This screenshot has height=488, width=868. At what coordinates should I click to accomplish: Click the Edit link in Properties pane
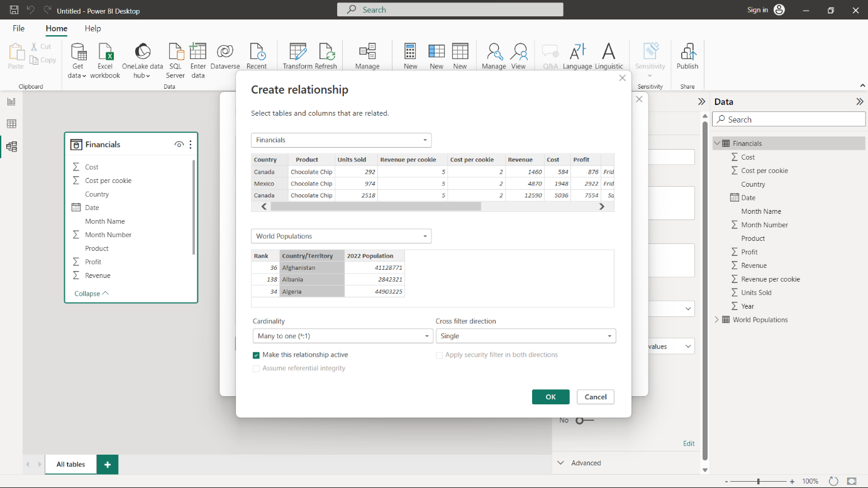coord(689,443)
